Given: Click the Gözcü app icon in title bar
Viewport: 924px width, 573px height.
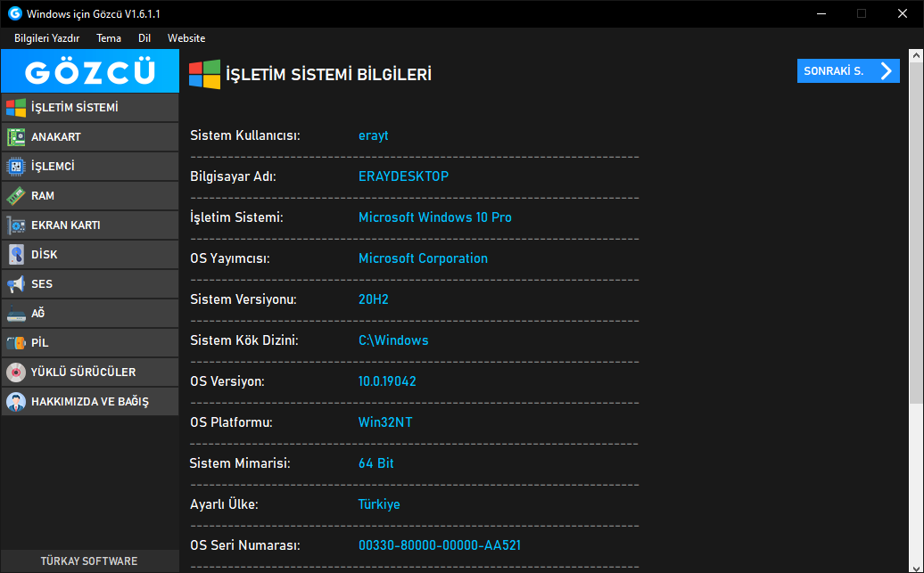Looking at the screenshot, I should point(15,13).
